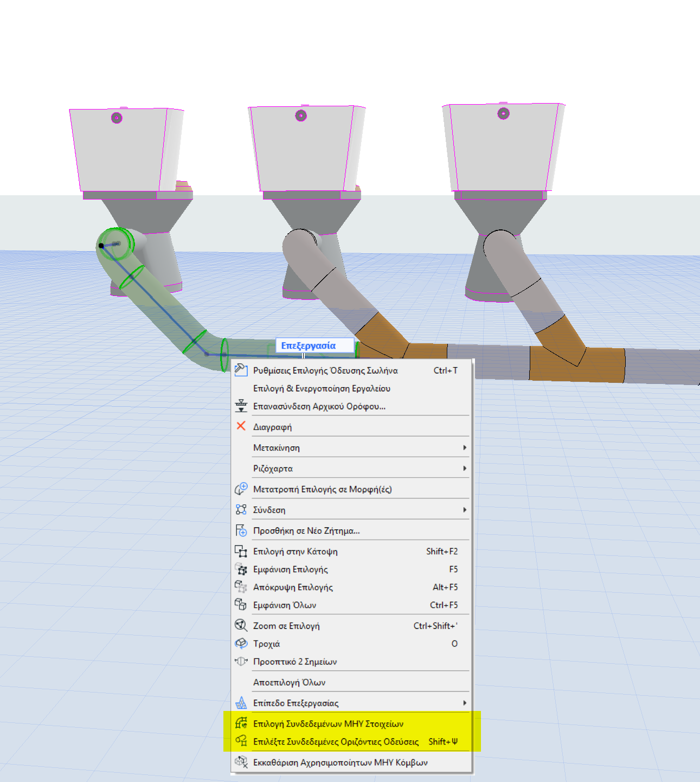Viewport: 700px width, 782px height.
Task: Click the Τροχιά orbit icon
Action: (241, 643)
